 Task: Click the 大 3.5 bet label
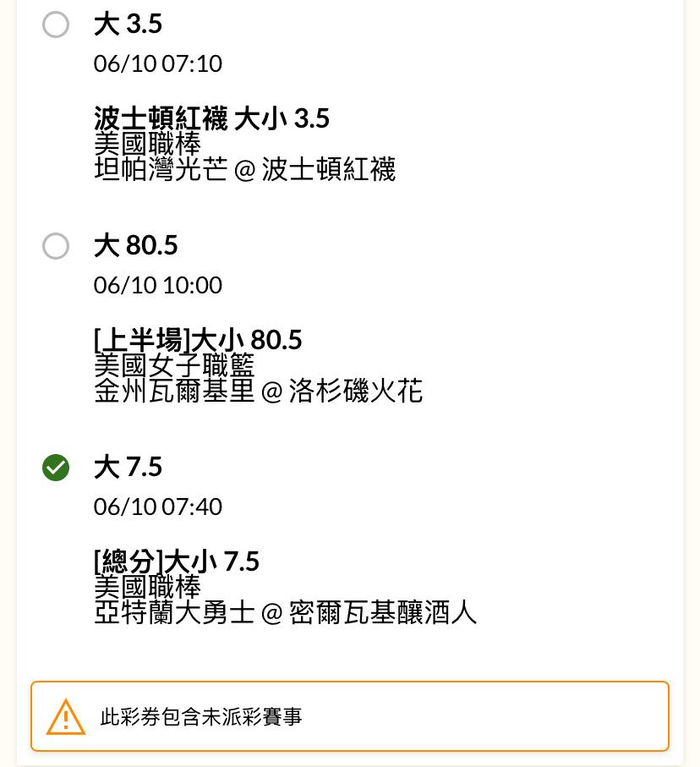click(x=128, y=25)
